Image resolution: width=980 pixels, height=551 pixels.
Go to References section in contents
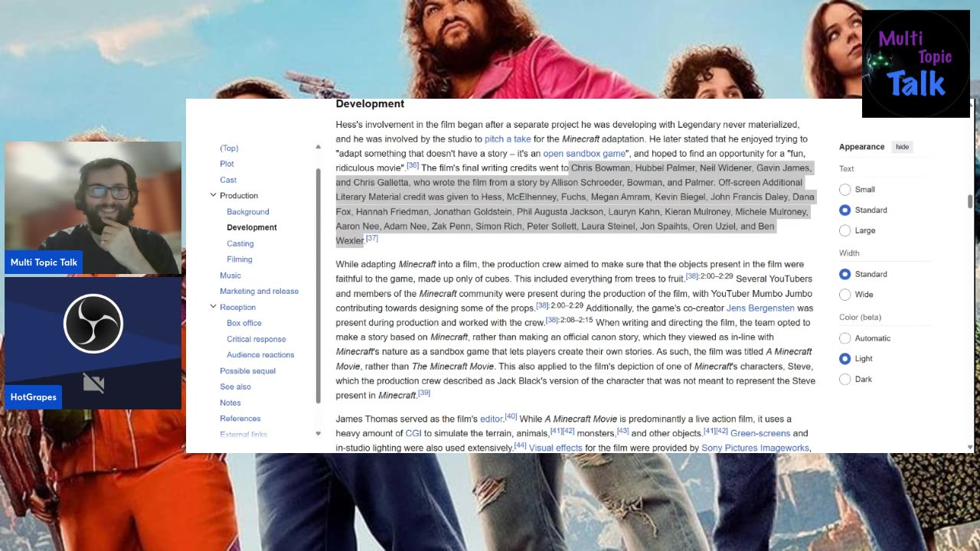click(x=240, y=419)
